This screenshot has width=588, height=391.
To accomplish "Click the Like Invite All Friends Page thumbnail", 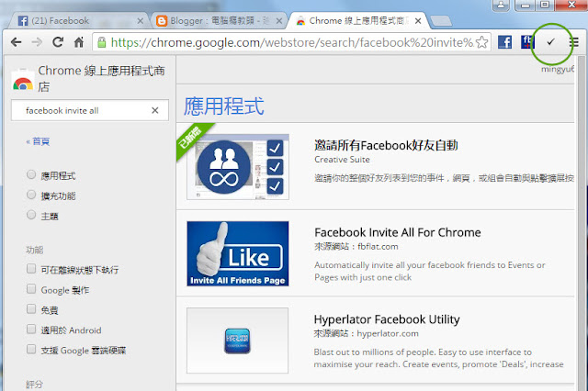I will [x=238, y=253].
